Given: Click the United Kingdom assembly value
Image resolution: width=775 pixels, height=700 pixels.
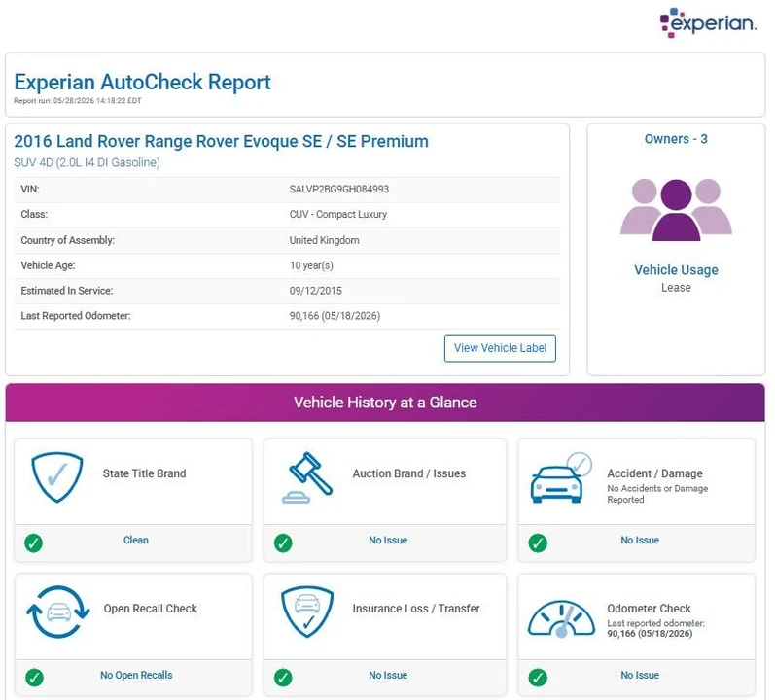Looking at the screenshot, I should point(324,240).
